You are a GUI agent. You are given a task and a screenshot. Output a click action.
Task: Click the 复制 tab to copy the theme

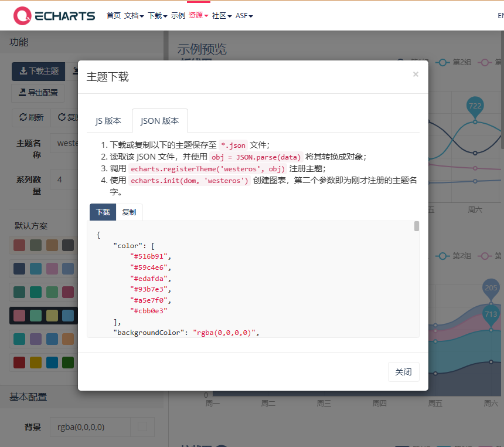pyautogui.click(x=129, y=212)
